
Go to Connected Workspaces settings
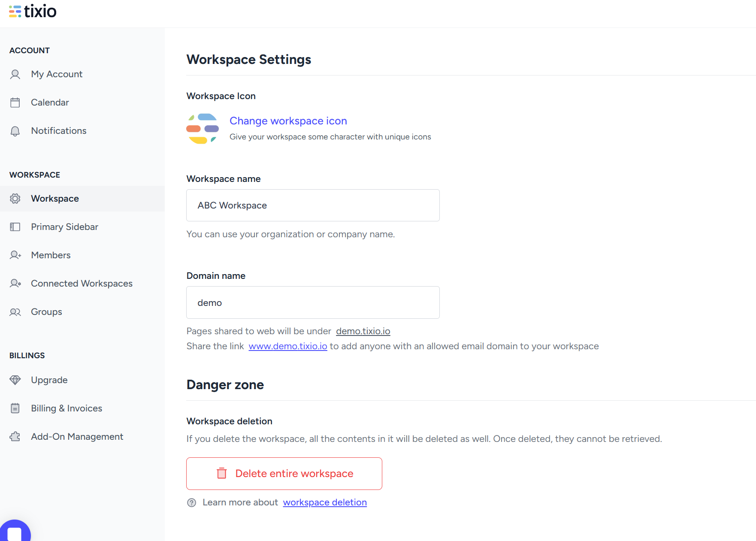82,284
